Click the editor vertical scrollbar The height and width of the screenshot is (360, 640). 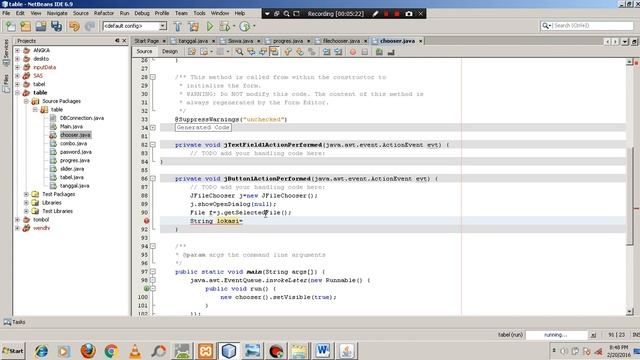click(x=630, y=196)
